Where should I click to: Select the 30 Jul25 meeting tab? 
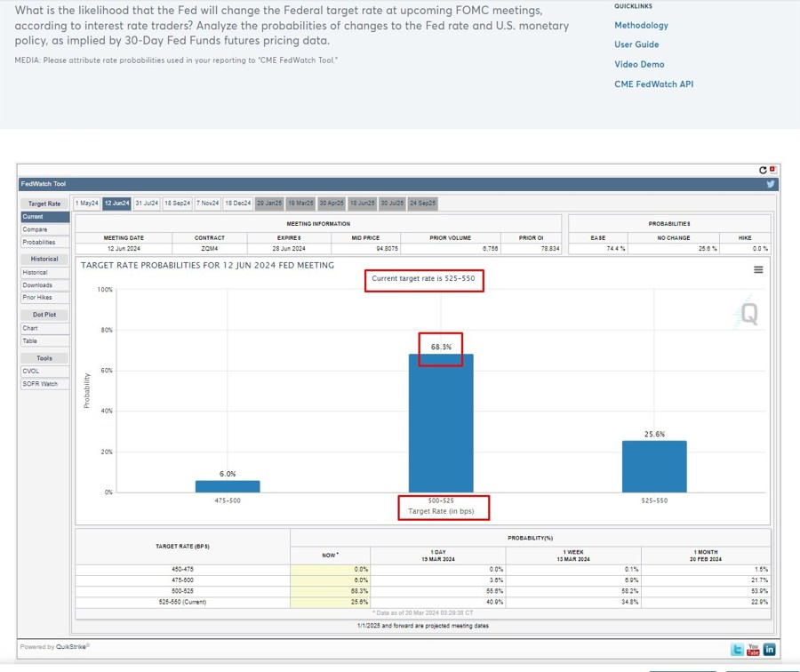[x=392, y=203]
